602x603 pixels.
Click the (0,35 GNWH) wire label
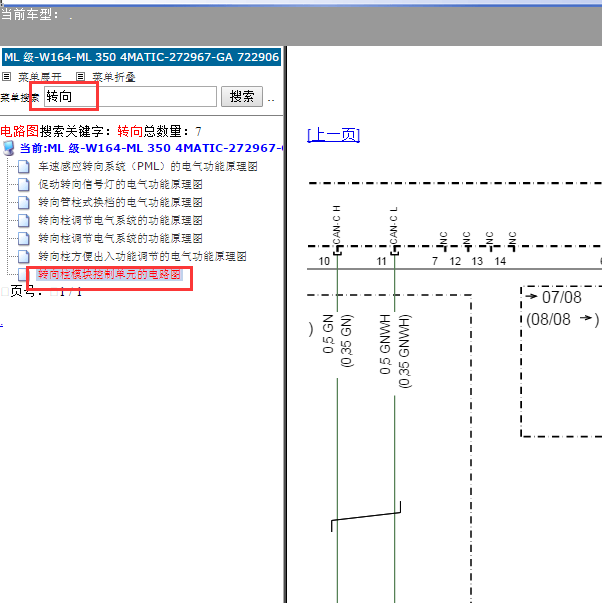click(x=404, y=351)
